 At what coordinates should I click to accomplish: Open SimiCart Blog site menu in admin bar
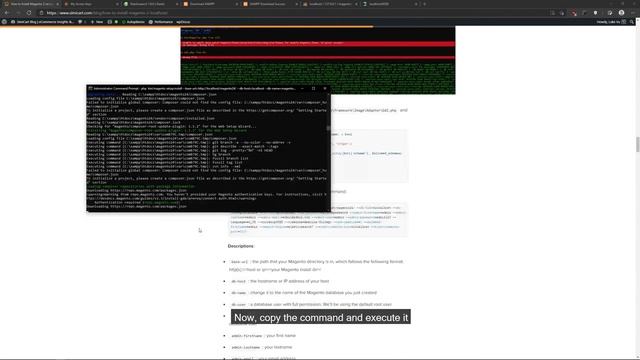pos(43,22)
